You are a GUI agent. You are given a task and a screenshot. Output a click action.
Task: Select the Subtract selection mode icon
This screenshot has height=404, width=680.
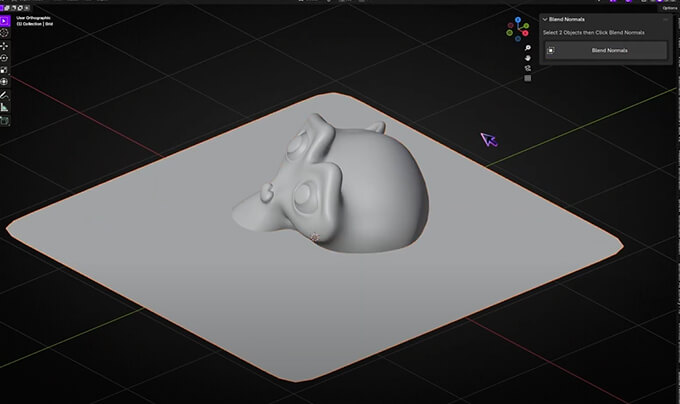click(x=13, y=7)
